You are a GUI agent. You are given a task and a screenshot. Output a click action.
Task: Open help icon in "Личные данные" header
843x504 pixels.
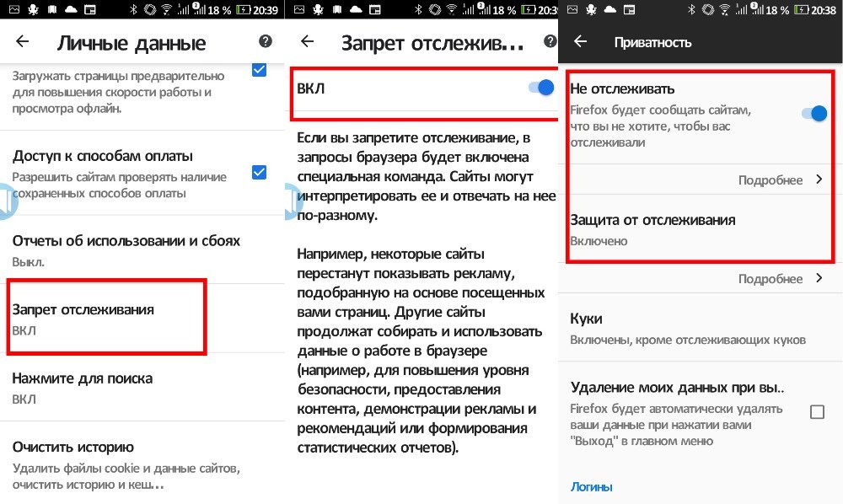tap(266, 41)
